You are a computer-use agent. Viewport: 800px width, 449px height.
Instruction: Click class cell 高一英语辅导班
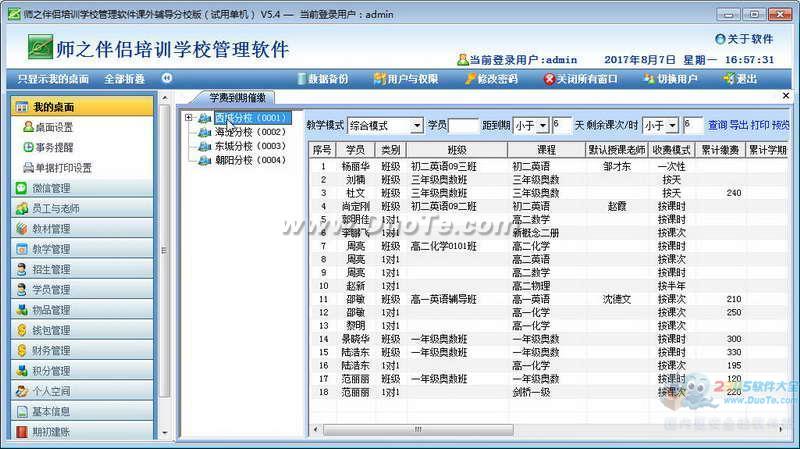coord(443,299)
